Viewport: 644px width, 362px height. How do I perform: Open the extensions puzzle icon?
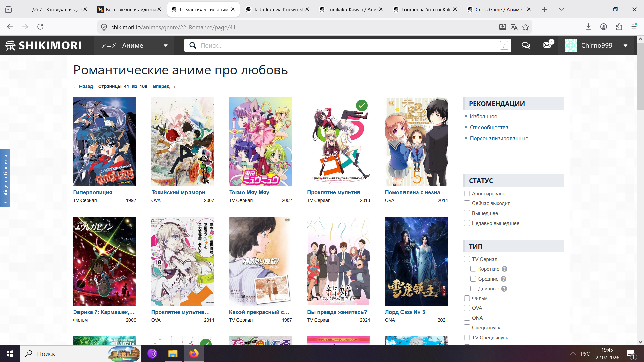point(619,27)
